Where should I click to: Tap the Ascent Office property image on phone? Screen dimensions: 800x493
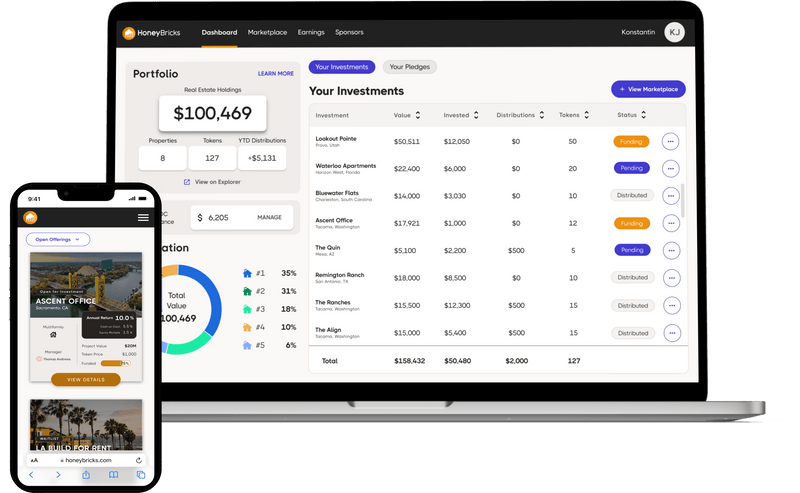(86, 284)
